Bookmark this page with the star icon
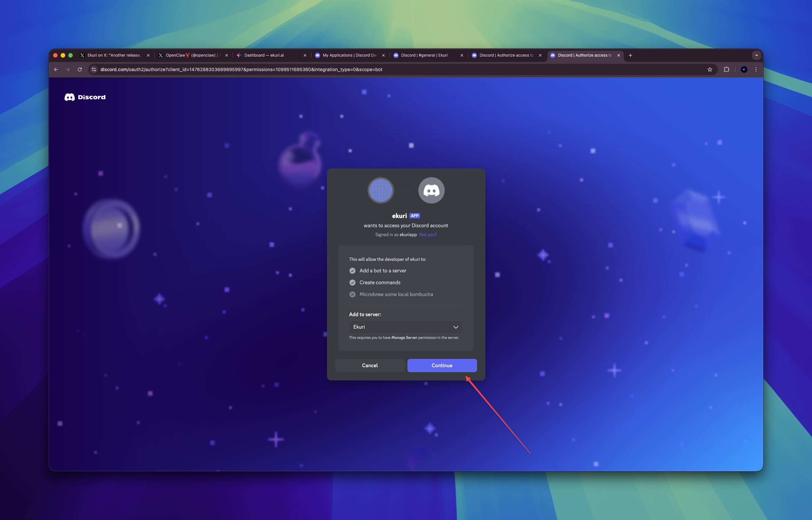The width and height of the screenshot is (812, 520). click(710, 69)
